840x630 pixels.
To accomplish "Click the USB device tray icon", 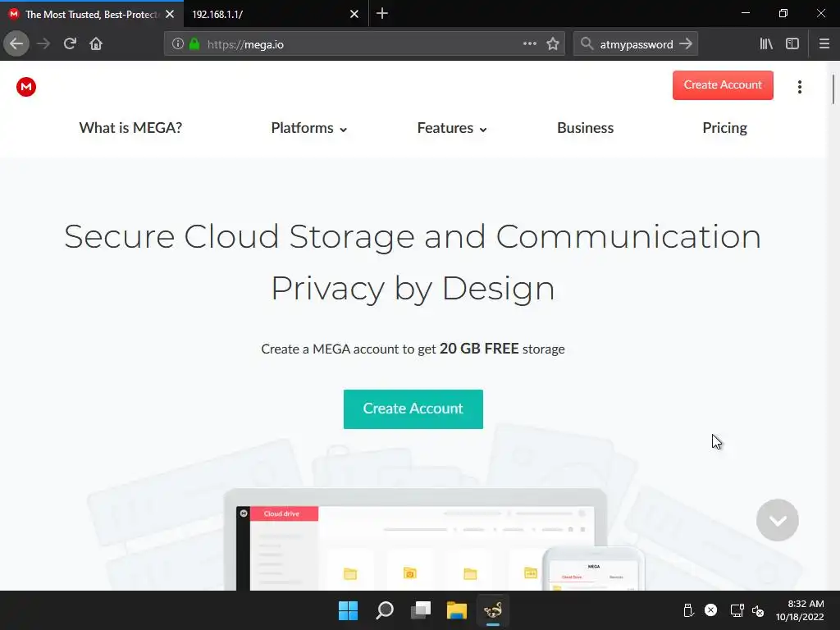I will pyautogui.click(x=688, y=610).
